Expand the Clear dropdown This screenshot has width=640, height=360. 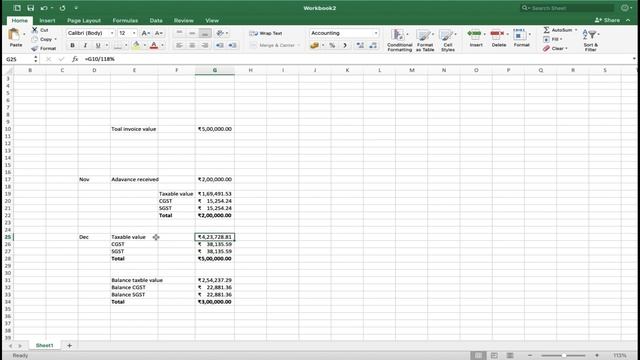point(567,49)
